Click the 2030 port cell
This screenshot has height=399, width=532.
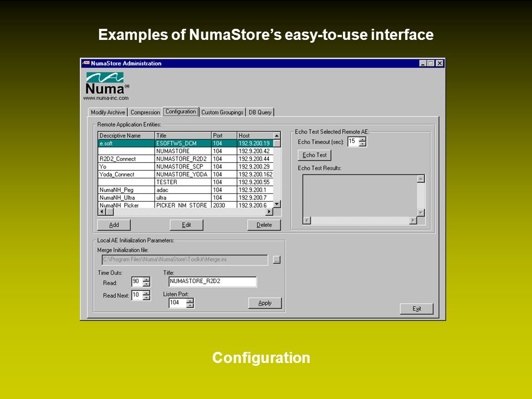(x=224, y=205)
